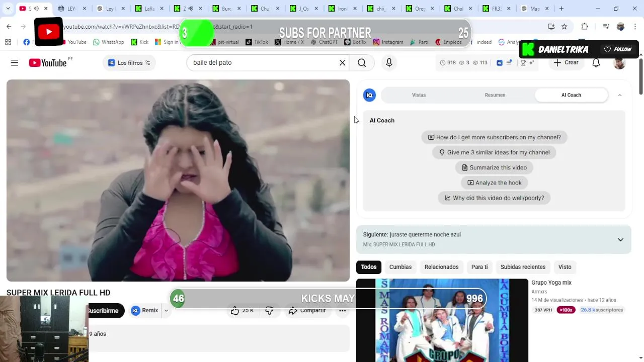Clear the 'baile del pato' search text
The height and width of the screenshot is (362, 644).
(342, 63)
